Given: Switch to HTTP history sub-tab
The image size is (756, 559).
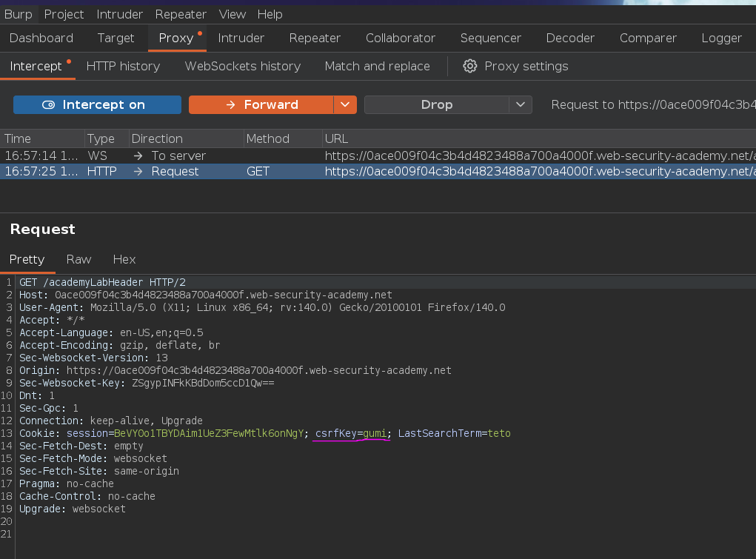Looking at the screenshot, I should pyautogui.click(x=124, y=66).
